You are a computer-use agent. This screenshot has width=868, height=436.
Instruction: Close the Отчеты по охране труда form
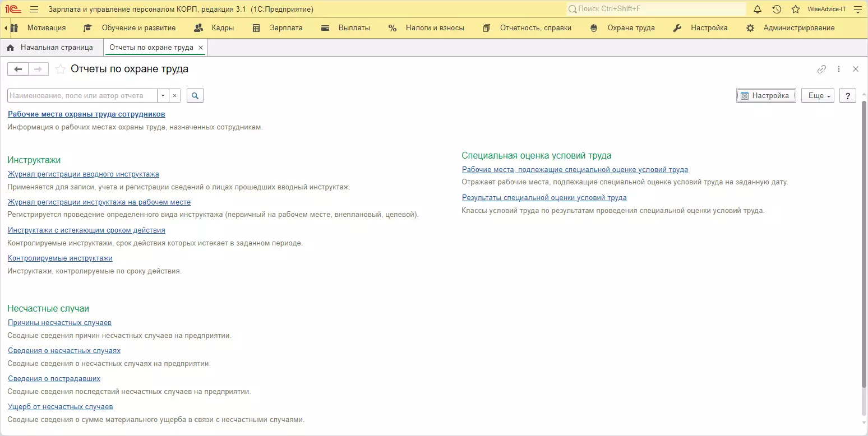click(x=856, y=69)
